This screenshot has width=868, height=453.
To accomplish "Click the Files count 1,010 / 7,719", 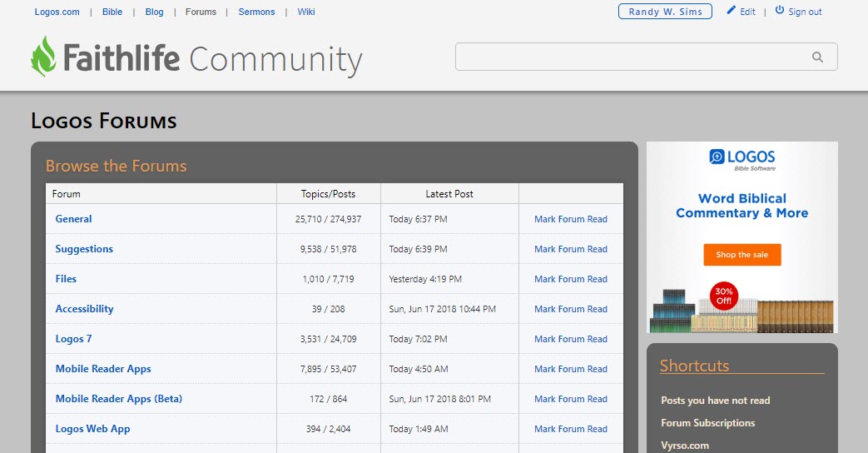I will (328, 279).
